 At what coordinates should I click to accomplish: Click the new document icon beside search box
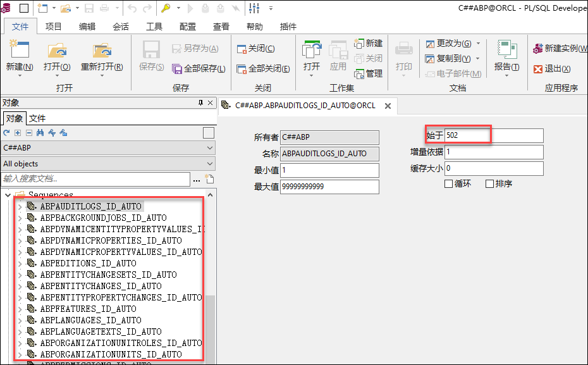point(209,178)
